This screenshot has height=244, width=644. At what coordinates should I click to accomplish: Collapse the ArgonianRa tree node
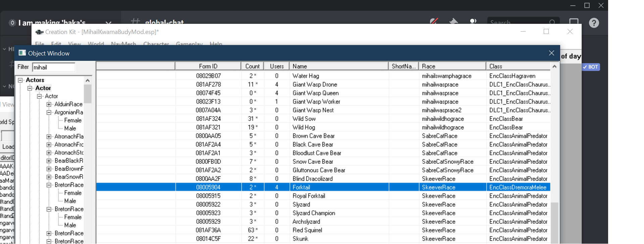49,112
